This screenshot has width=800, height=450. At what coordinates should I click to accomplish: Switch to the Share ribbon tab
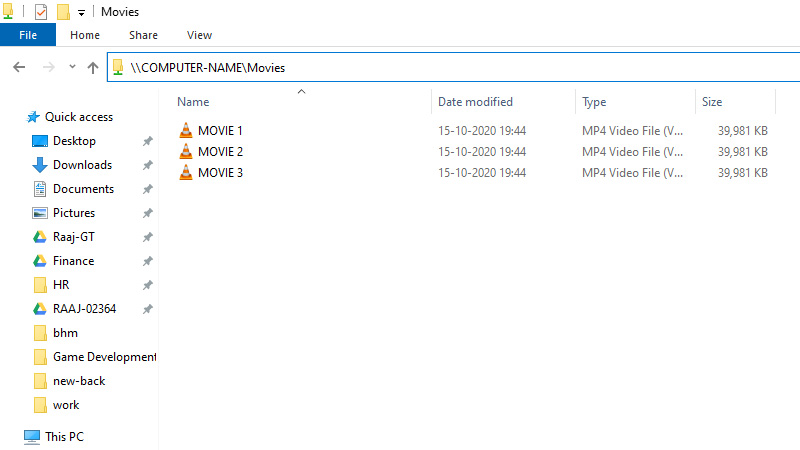click(143, 35)
